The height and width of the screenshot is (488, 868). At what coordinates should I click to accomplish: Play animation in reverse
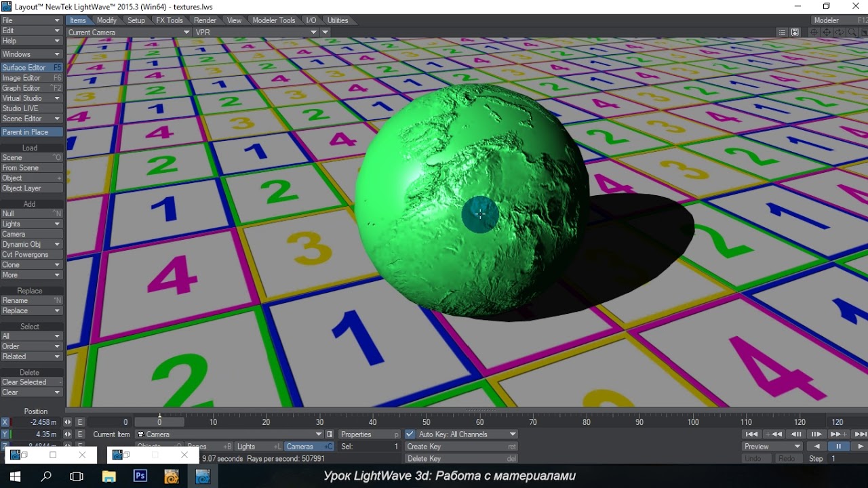click(816, 447)
